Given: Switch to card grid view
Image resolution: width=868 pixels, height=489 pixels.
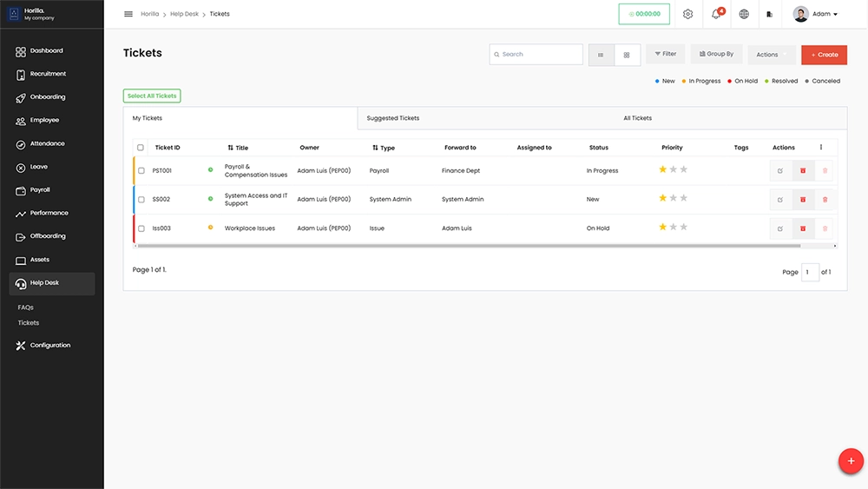Looking at the screenshot, I should point(627,55).
